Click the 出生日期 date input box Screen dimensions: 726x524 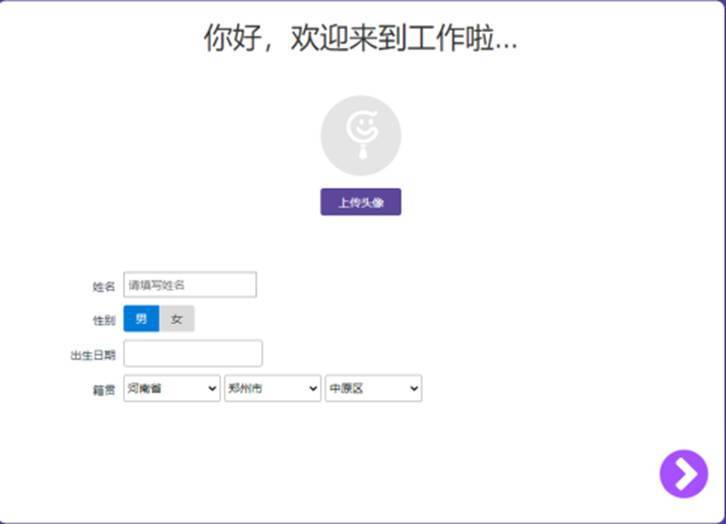193,353
